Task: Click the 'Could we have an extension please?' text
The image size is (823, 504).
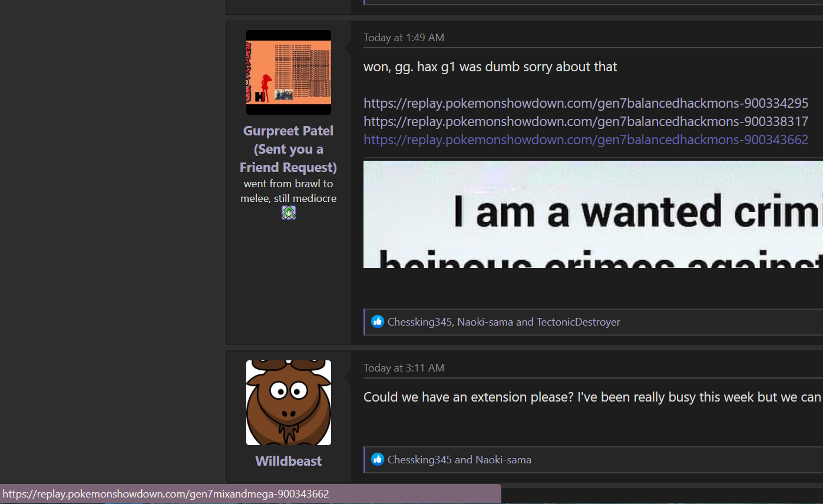Action: pos(593,397)
